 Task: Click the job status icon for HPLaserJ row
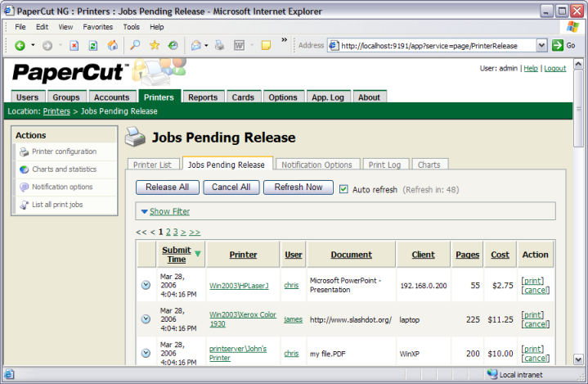[146, 285]
